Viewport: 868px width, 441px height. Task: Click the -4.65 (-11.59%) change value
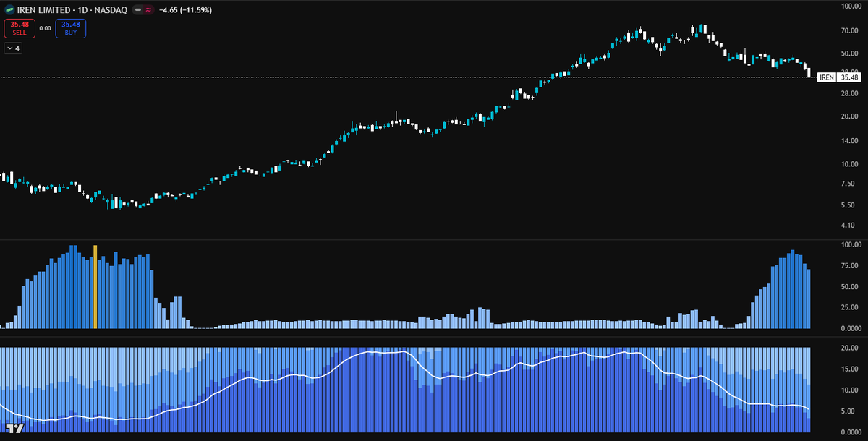click(187, 11)
